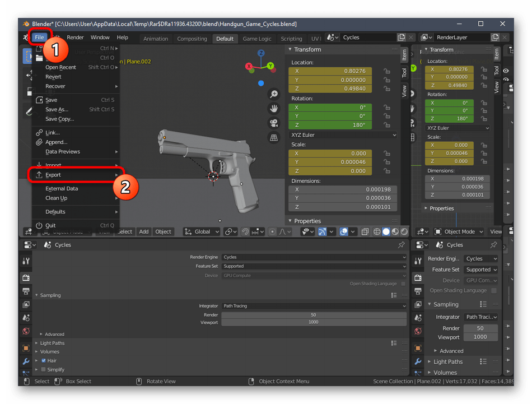Screen dimensions: 532x404
Task: Uncheck the Hair checkbox
Action: coord(44,361)
